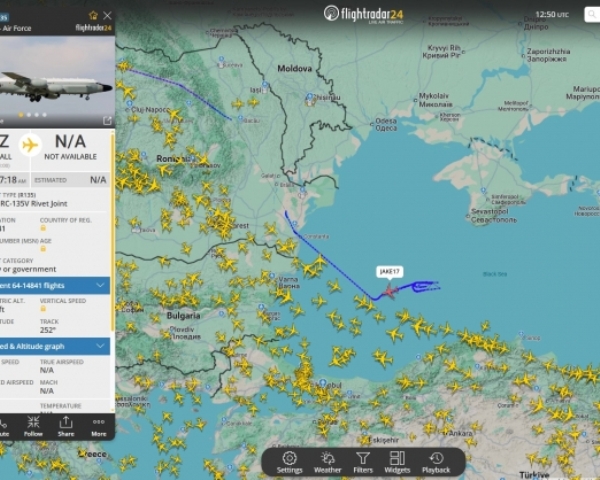Share this flight
The width and height of the screenshot is (600, 480).
coord(66,426)
